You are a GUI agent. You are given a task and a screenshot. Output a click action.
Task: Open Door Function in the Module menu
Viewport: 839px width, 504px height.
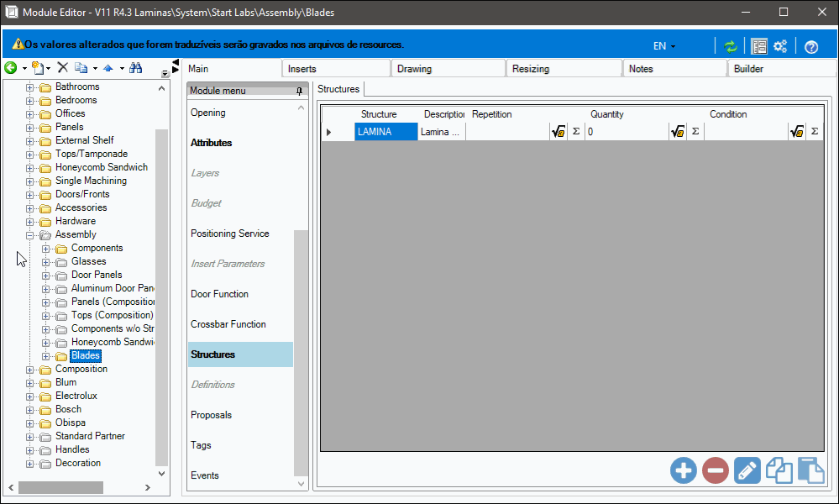220,294
